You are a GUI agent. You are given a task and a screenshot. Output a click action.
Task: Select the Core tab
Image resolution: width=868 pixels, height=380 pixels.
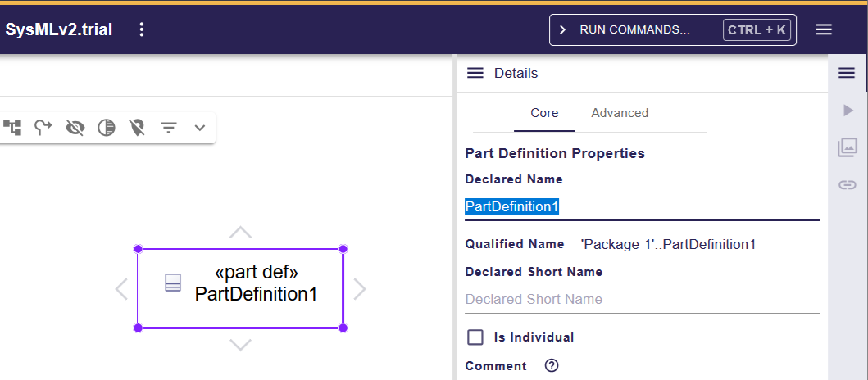pyautogui.click(x=544, y=113)
